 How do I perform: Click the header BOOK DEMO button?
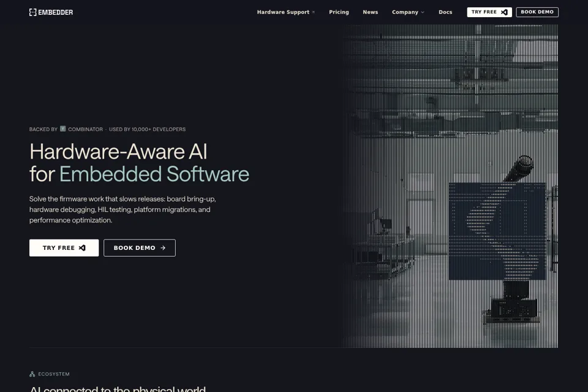tap(537, 12)
